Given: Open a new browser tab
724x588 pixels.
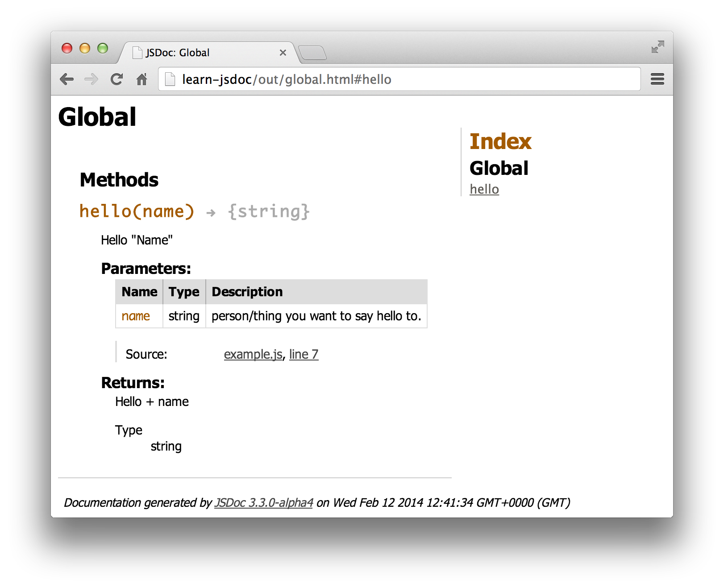Looking at the screenshot, I should pyautogui.click(x=312, y=52).
